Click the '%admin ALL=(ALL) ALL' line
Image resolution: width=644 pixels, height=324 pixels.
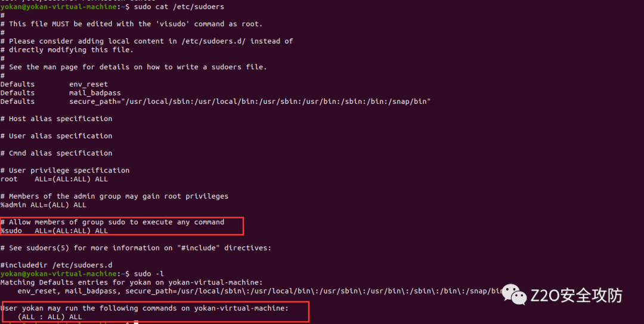44,205
